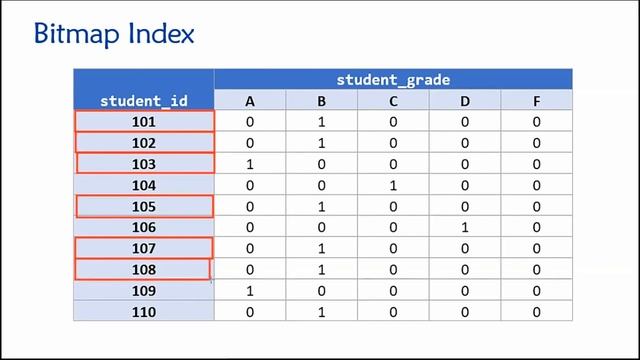Screen dimensions: 640x360
Task: Select student_id cell '110'
Action: click(144, 312)
